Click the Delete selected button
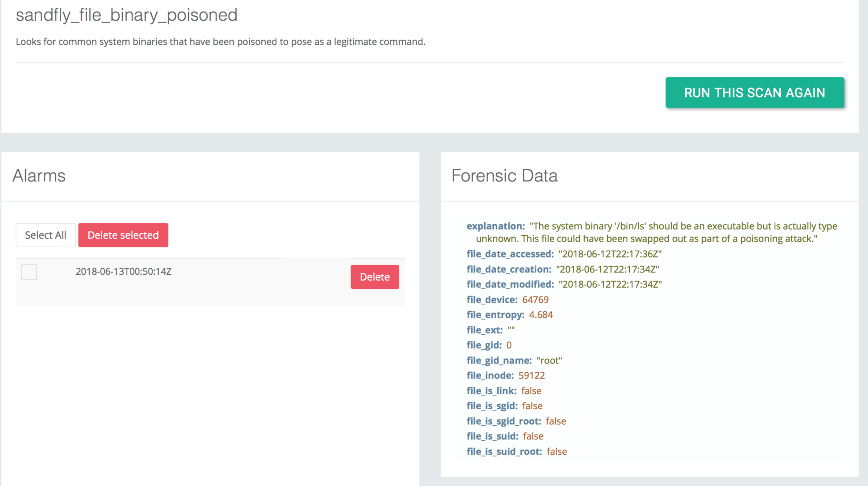This screenshot has width=868, height=486. click(123, 235)
